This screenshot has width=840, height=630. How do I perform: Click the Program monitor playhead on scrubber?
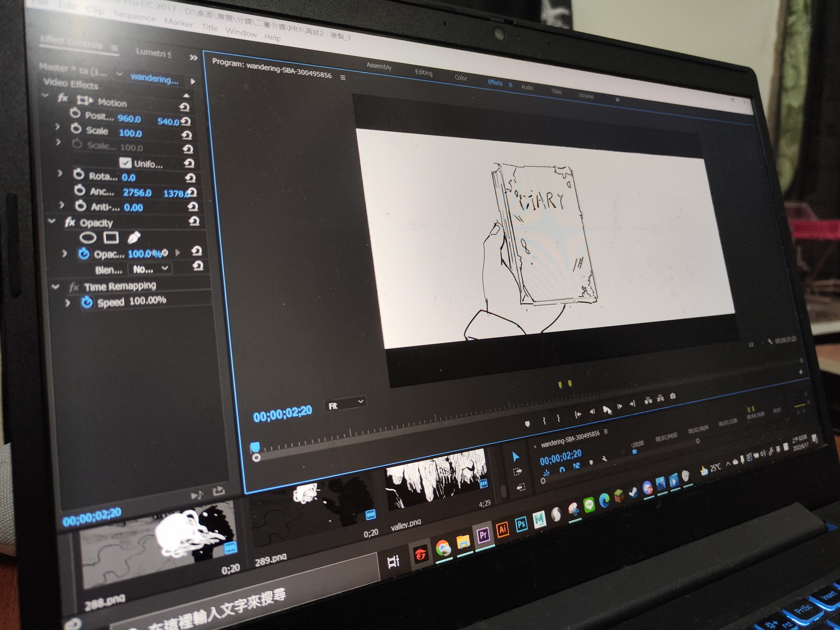tap(255, 447)
